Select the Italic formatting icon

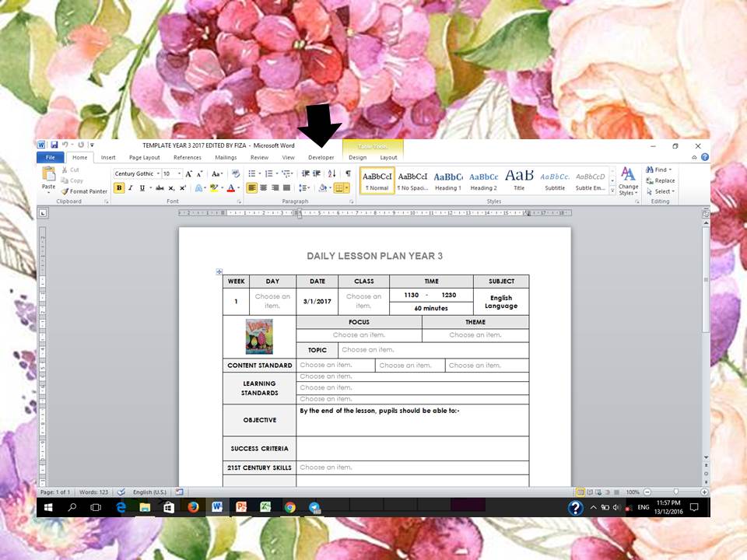click(130, 187)
